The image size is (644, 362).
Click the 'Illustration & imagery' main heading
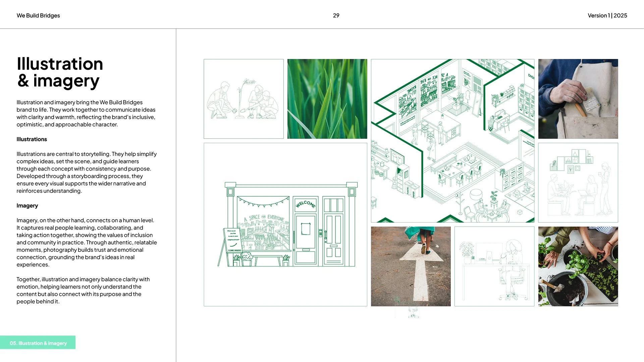(x=60, y=72)
